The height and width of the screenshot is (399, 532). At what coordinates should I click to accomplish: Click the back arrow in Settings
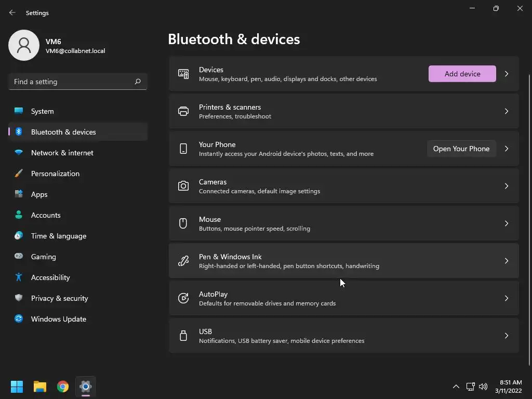12,12
